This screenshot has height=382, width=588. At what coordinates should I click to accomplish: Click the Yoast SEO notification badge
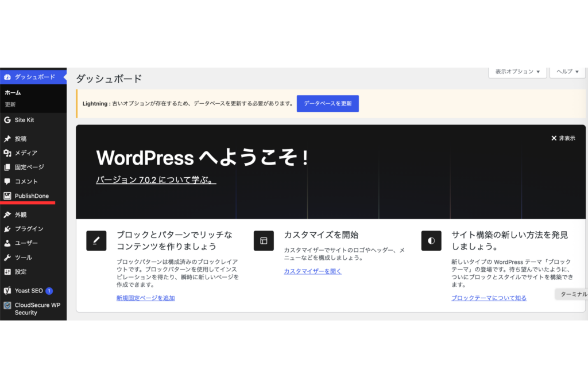[x=49, y=291]
